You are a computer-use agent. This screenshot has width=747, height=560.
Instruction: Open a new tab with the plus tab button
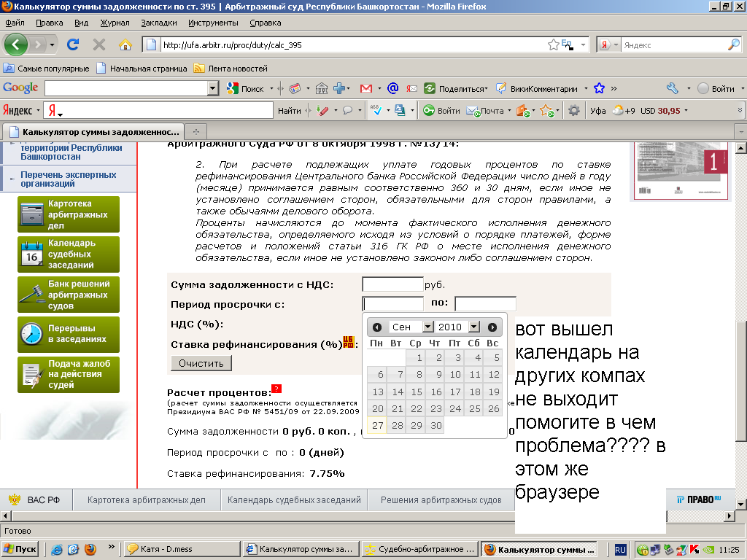(196, 131)
